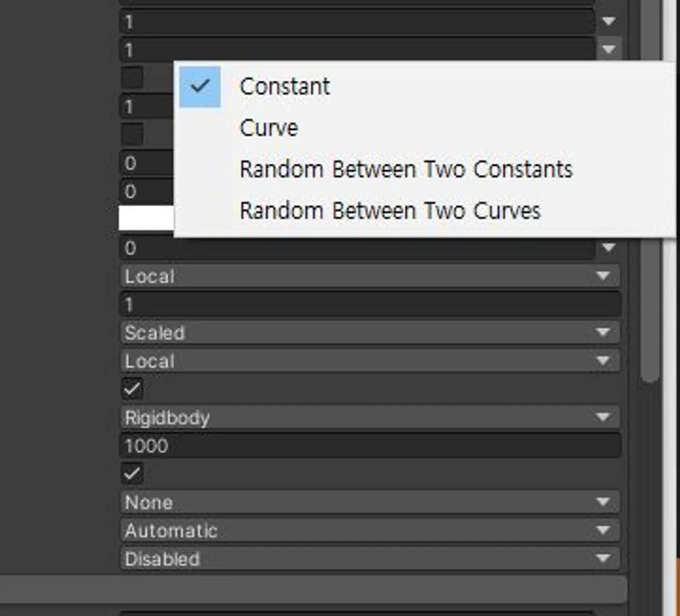Click the arrow icon on the Rigidbody row

click(x=603, y=417)
